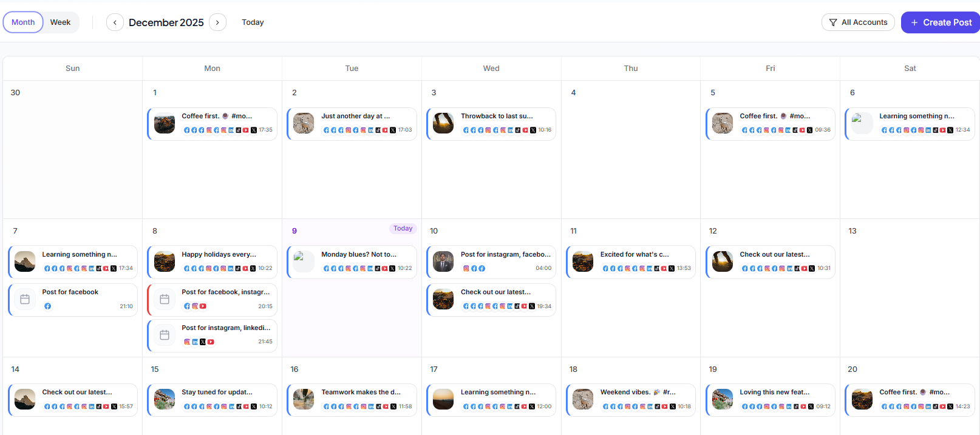Click LinkedIn icon on 'Post for instagram, linkedi...'
This screenshot has width=980, height=435.
tap(195, 342)
